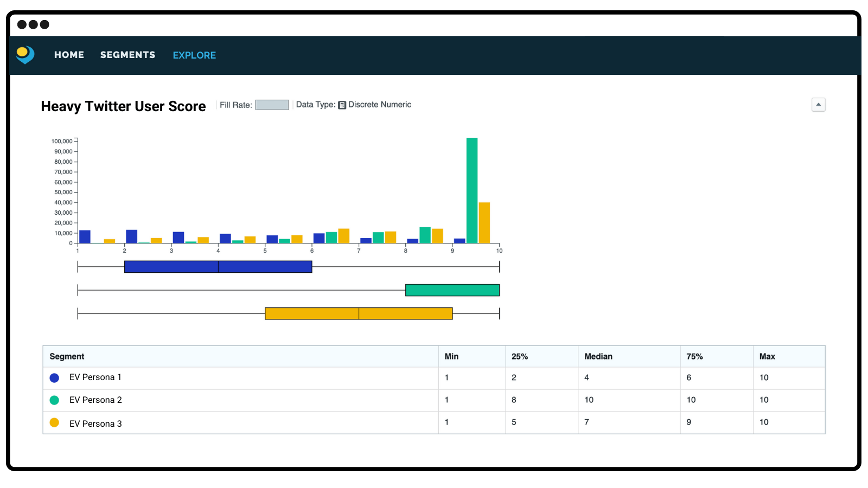Image resolution: width=868 pixels, height=488 pixels.
Task: Click the Fill Rate progress indicator
Action: click(x=272, y=104)
